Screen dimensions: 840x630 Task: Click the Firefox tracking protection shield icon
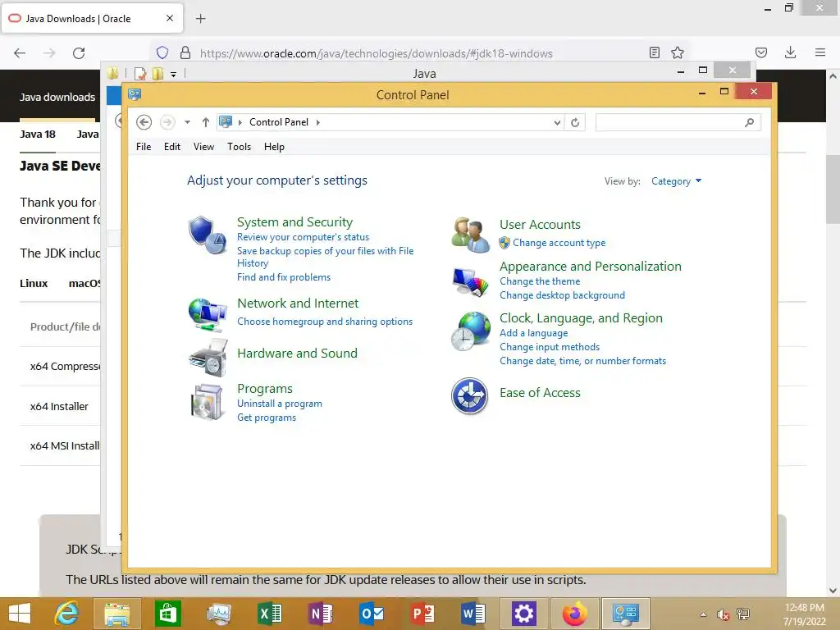(x=162, y=52)
